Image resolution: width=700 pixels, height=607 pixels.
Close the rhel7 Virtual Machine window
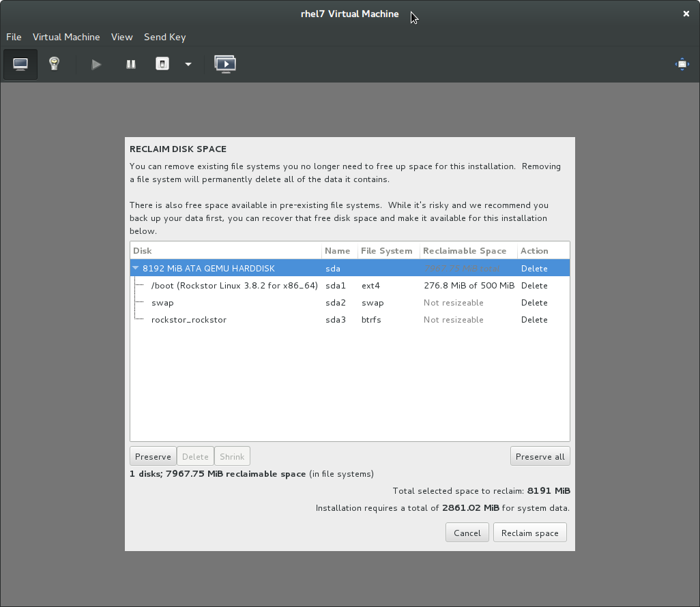tap(686, 14)
